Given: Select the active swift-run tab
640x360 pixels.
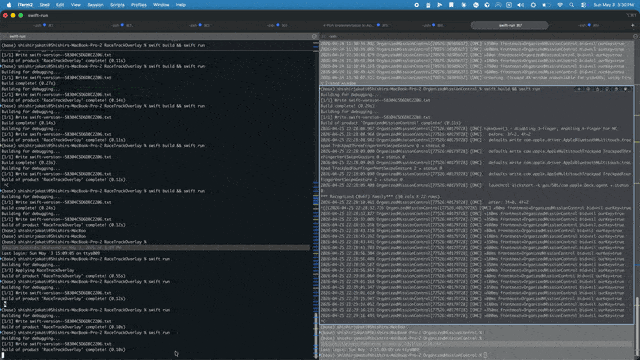Looking at the screenshot, I should pyautogui.click(x=509, y=25).
